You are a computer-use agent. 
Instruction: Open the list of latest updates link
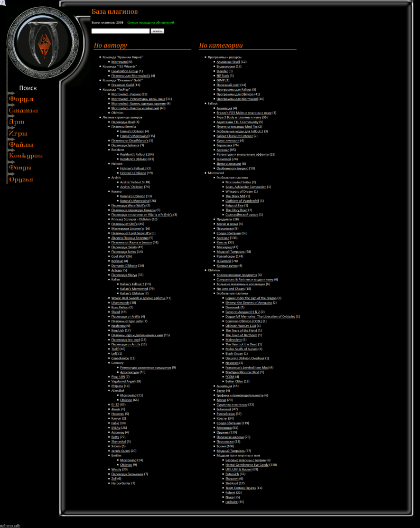151,23
